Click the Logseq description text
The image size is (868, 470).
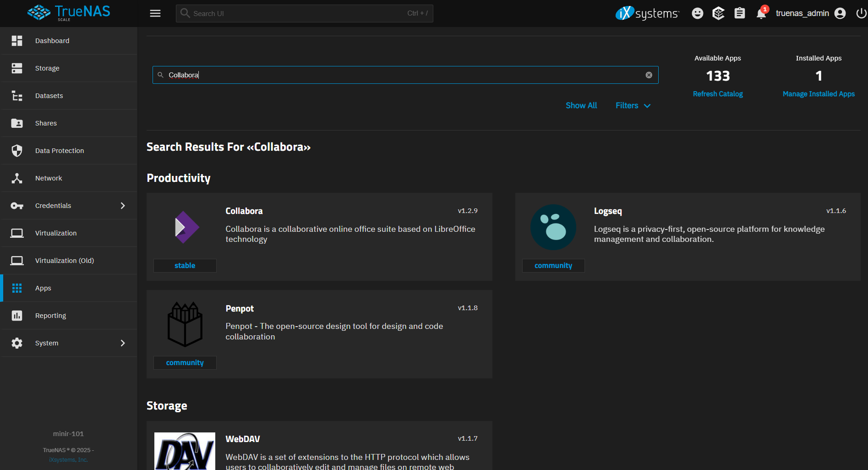709,234
